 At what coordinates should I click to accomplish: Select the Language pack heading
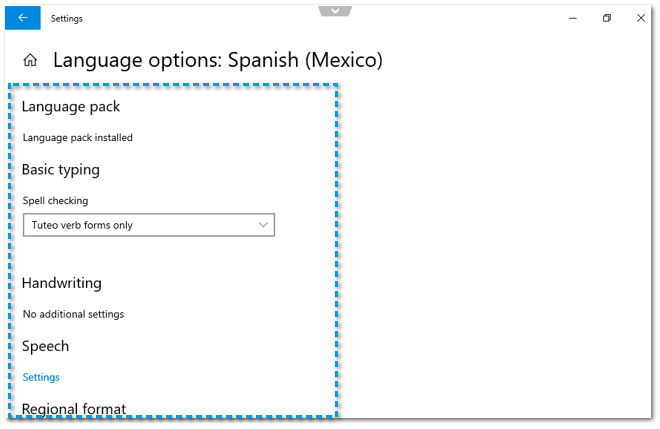[x=70, y=106]
